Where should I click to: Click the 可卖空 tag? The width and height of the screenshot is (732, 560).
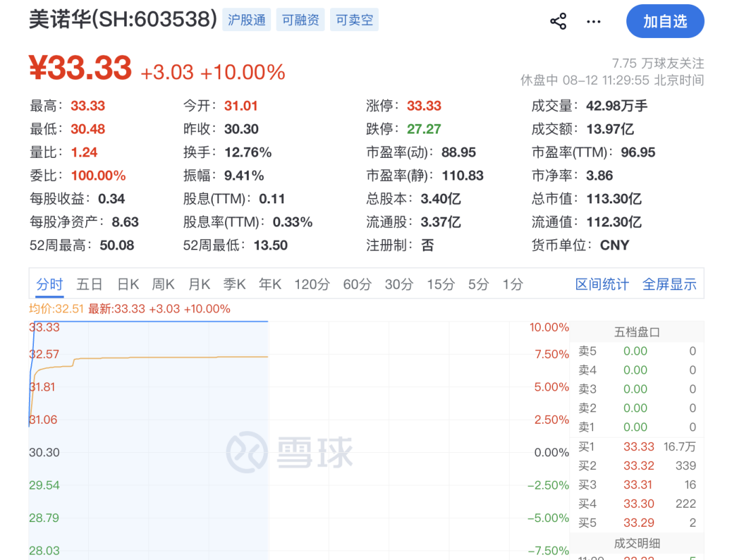tap(354, 20)
